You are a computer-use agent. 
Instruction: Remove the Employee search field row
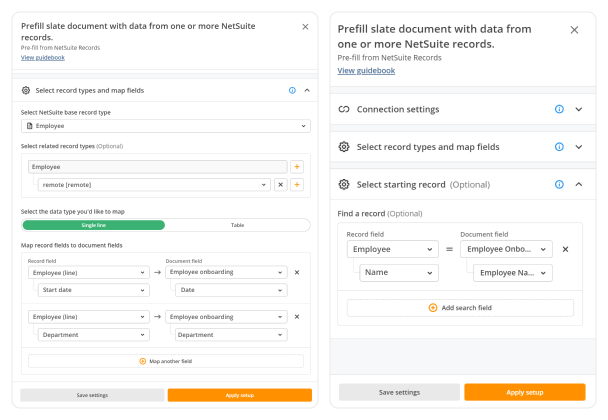(x=565, y=249)
